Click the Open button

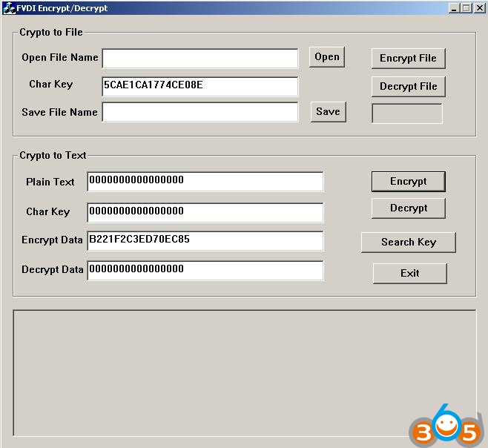pos(327,57)
